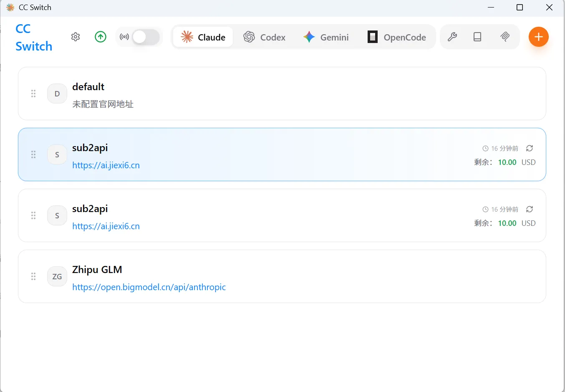Viewport: 565px width, 392px height.
Task: Add a provider with orange plus button
Action: coord(538,37)
